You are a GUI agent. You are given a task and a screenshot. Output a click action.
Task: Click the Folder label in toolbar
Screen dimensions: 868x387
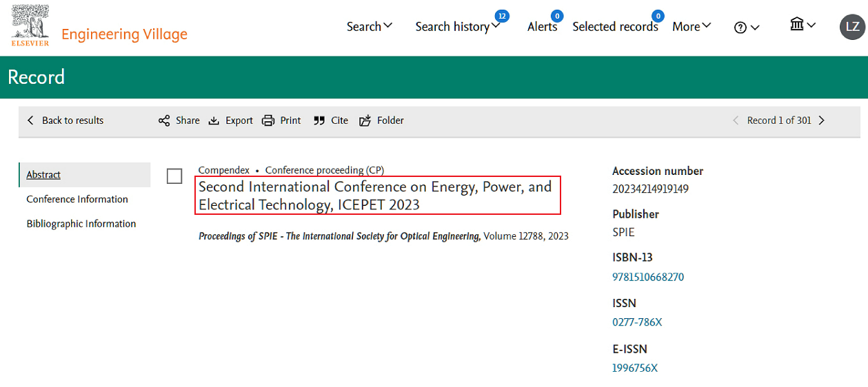390,121
